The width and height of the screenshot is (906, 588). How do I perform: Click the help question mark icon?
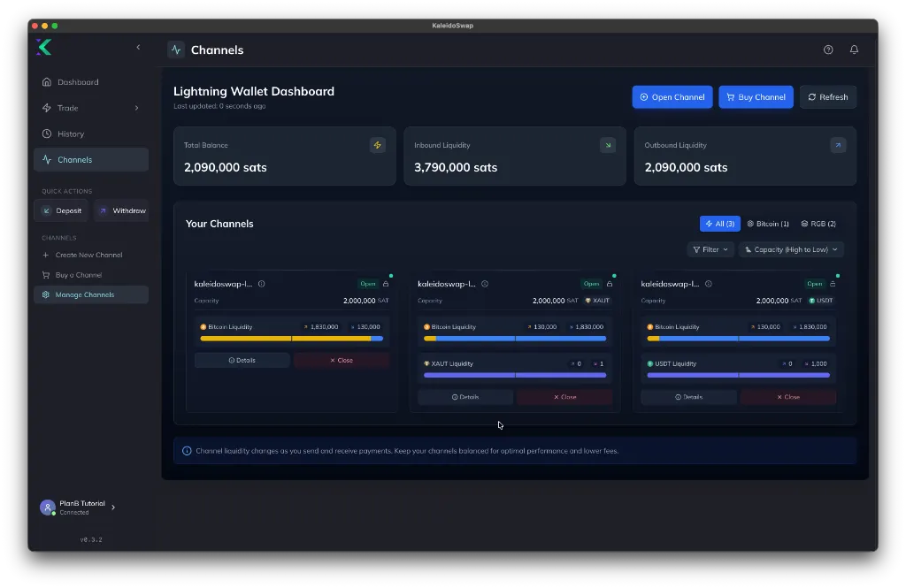(828, 50)
